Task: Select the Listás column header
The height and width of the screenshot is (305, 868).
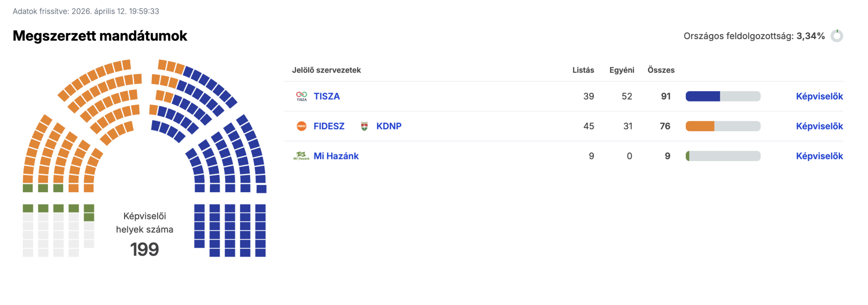Action: coord(583,70)
